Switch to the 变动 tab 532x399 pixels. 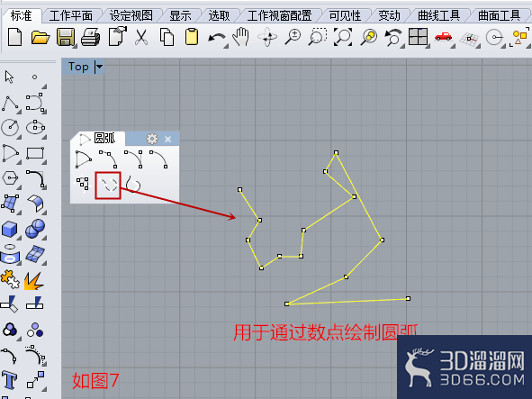pyautogui.click(x=389, y=15)
